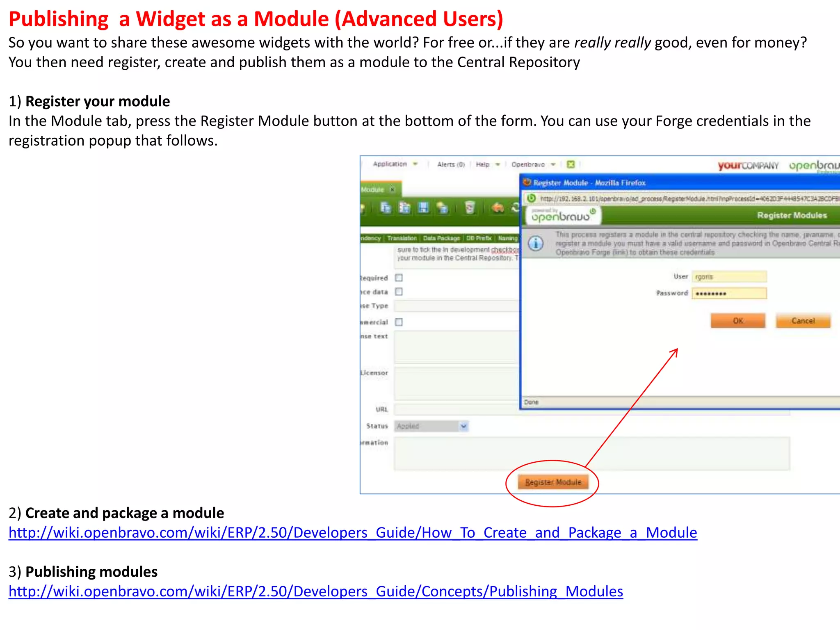Click the 'Done' status bar text in popup
Image resolution: width=840 pixels, height=630 pixels.
pos(531,402)
